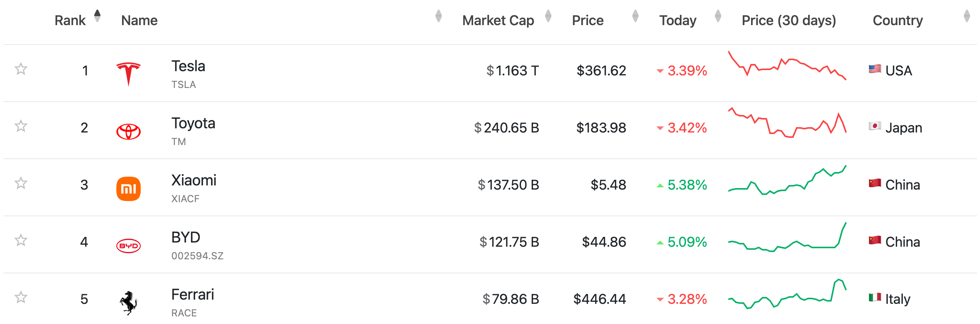Click the Tesla logo icon
The image size is (980, 324).
click(x=129, y=74)
